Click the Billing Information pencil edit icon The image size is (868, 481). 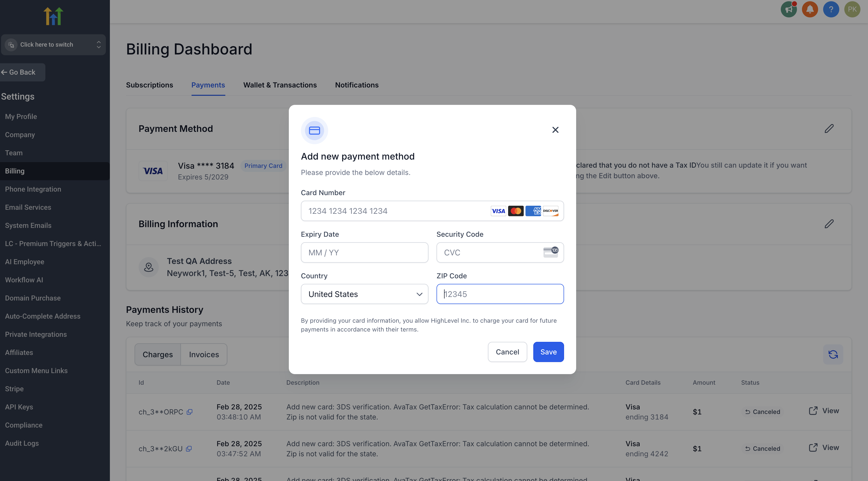pos(829,224)
